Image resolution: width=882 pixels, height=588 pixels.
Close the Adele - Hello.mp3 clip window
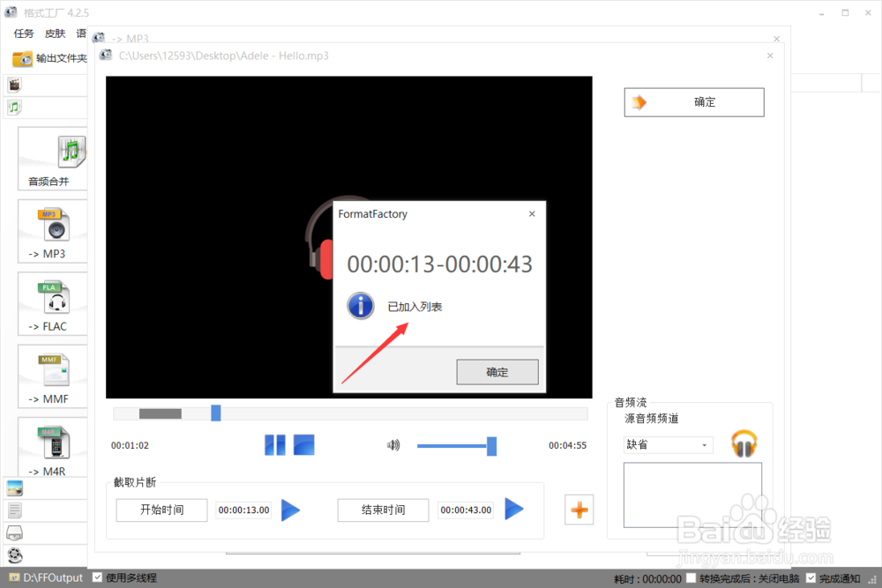point(770,56)
